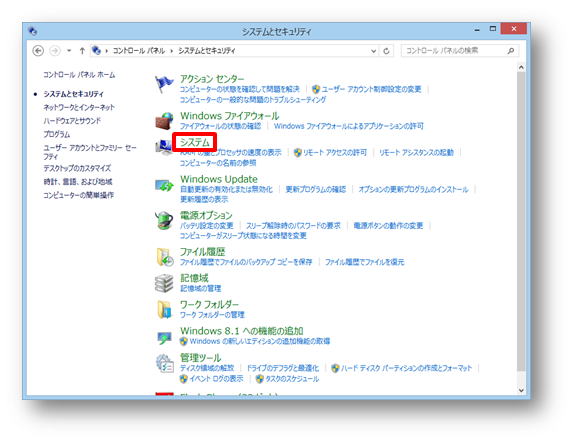Image resolution: width=573 pixels, height=442 pixels.
Task: Click コンピューターの名前の参照 link
Action: tap(218, 163)
